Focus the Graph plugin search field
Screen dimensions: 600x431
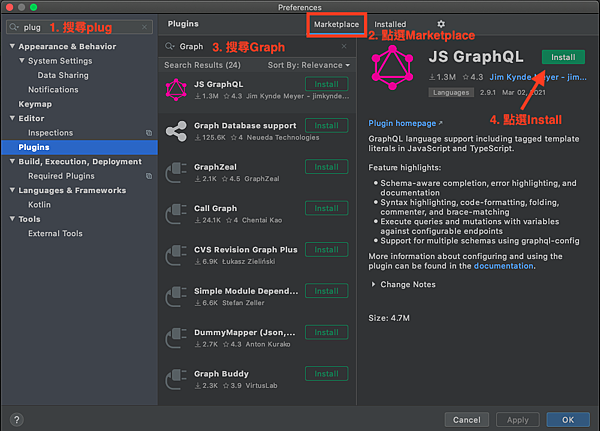click(x=256, y=46)
